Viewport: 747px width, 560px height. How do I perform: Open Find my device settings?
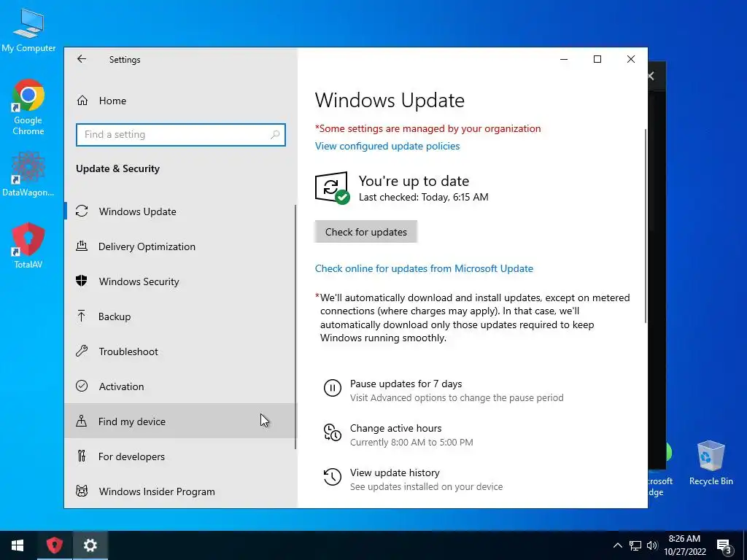pyautogui.click(x=181, y=421)
